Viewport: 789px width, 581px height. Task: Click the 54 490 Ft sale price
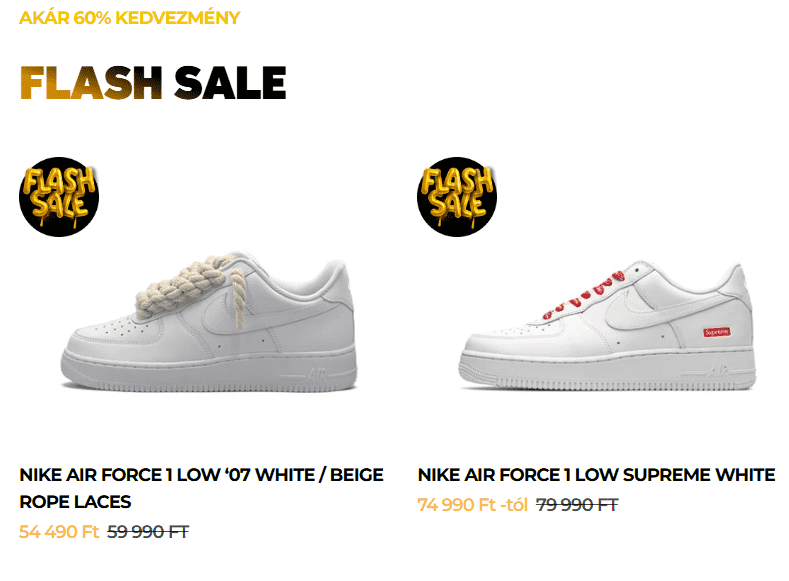[x=59, y=532]
